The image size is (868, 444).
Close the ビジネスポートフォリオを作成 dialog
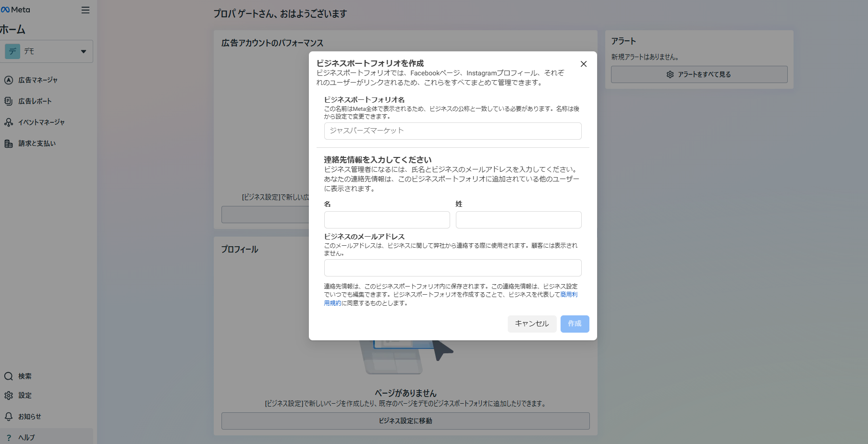tap(584, 64)
